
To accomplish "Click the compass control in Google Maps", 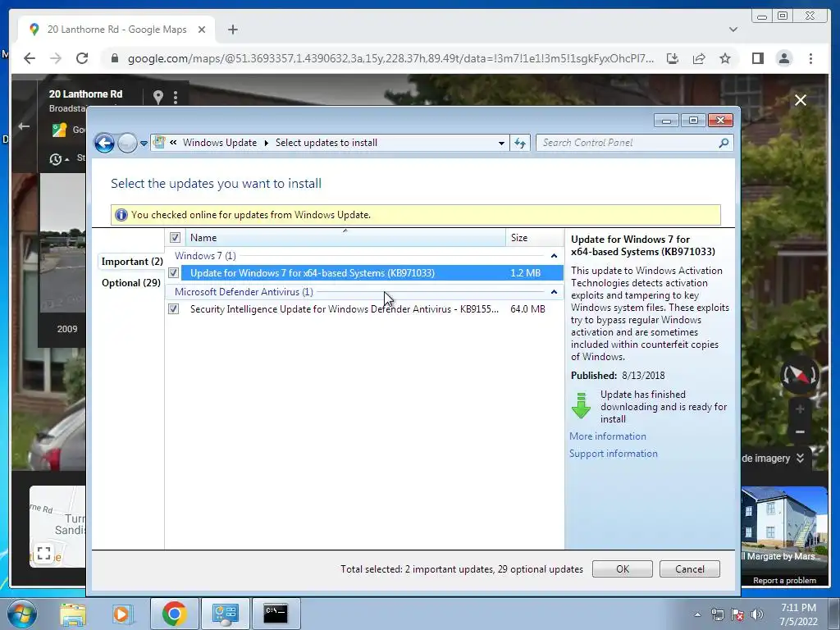I will click(x=799, y=375).
